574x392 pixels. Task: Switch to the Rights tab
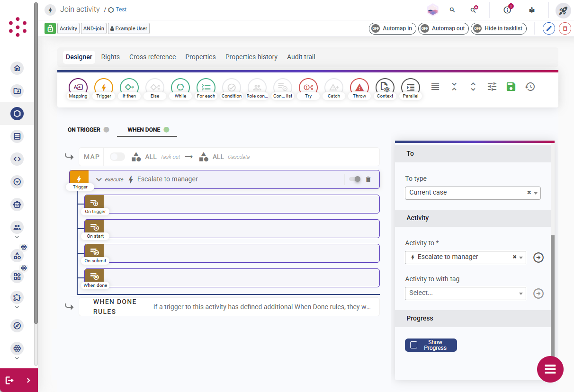click(110, 57)
